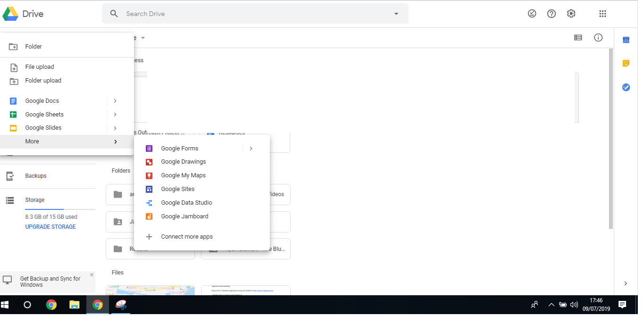Select Google My Maps
The height and width of the screenshot is (316, 644).
click(202, 175)
